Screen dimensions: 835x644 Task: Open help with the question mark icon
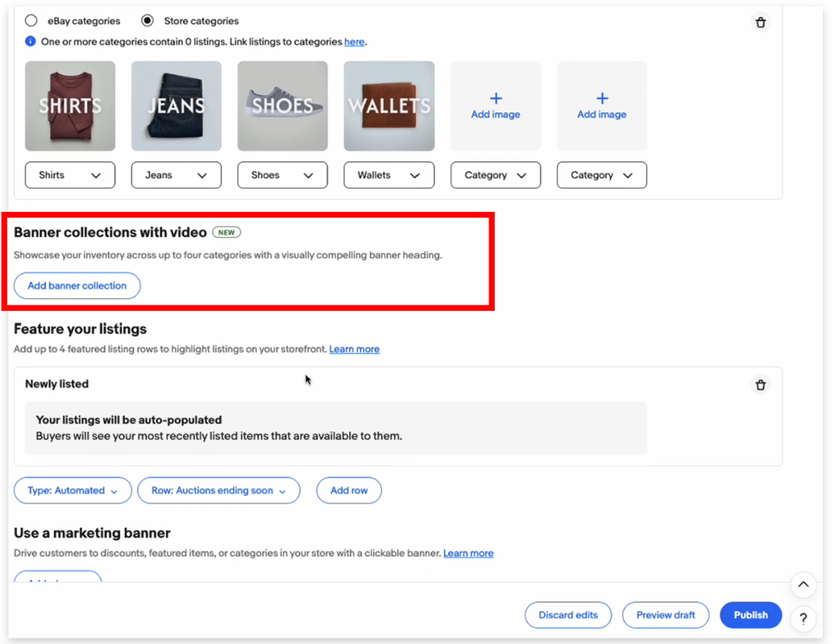(x=803, y=618)
